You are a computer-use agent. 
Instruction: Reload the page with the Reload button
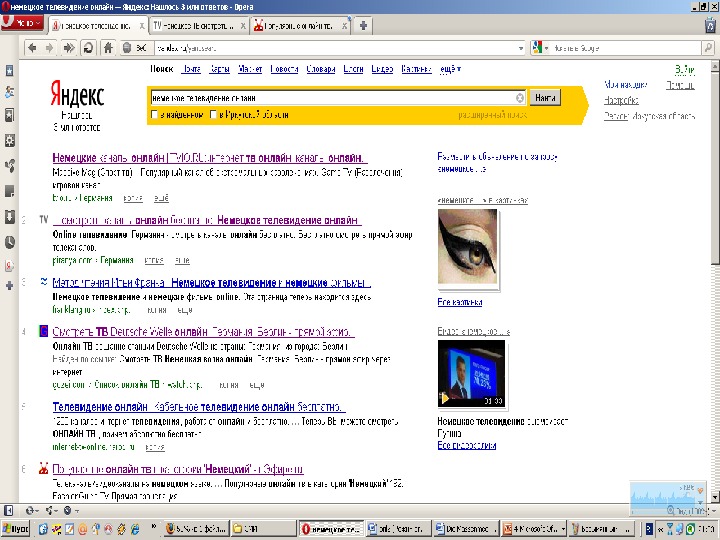[88, 48]
